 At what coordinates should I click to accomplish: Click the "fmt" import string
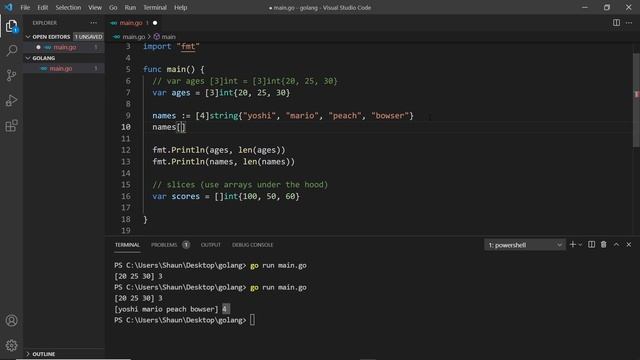point(188,47)
